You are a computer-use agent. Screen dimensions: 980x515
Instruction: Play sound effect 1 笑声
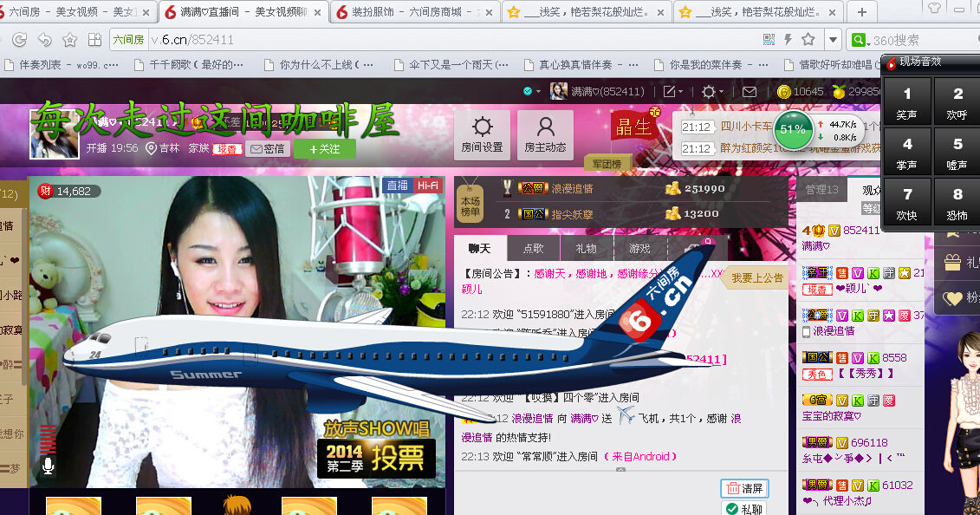pos(906,102)
